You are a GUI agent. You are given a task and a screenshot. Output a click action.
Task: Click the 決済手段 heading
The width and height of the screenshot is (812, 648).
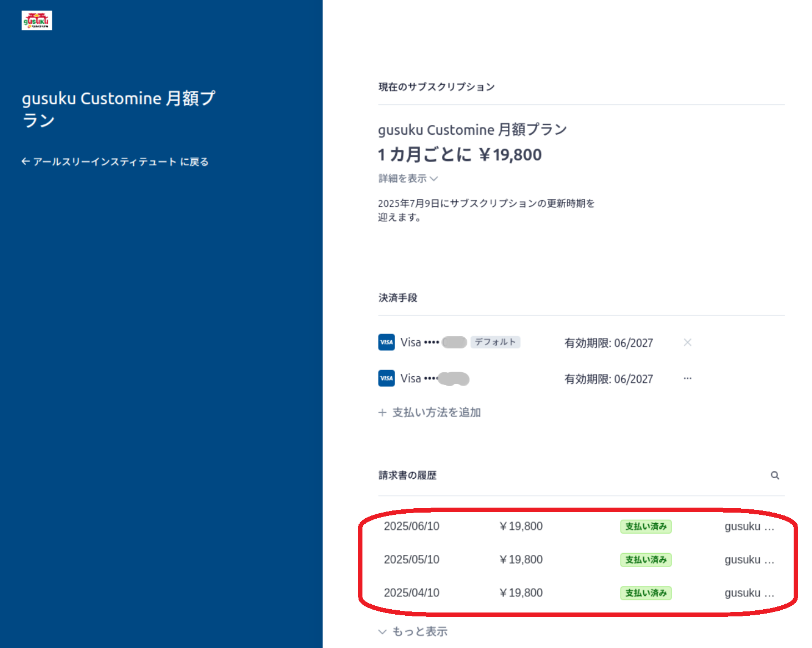(x=398, y=298)
